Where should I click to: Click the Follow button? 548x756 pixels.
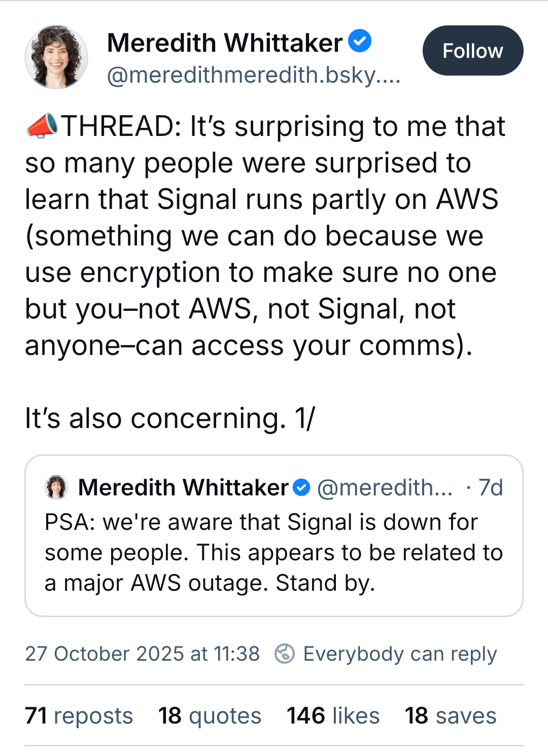472,51
